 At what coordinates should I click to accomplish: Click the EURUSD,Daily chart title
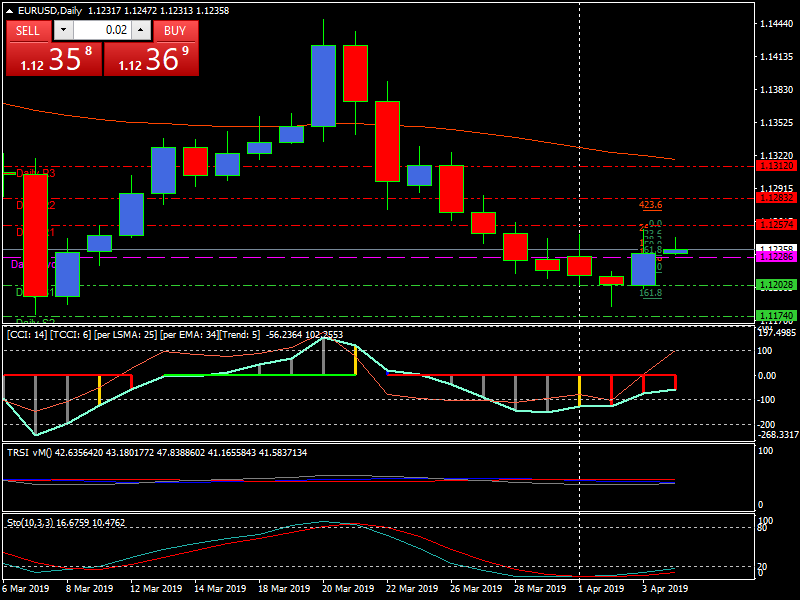click(x=51, y=11)
